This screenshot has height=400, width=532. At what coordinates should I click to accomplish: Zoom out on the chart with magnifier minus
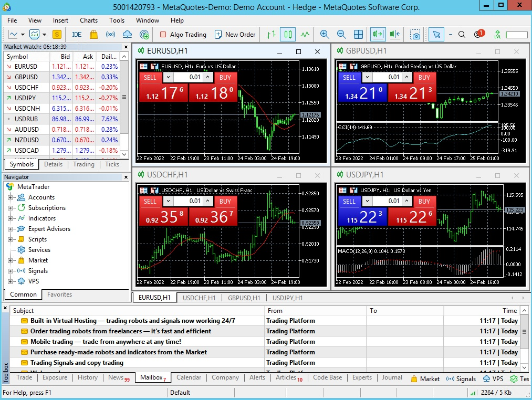(341, 34)
